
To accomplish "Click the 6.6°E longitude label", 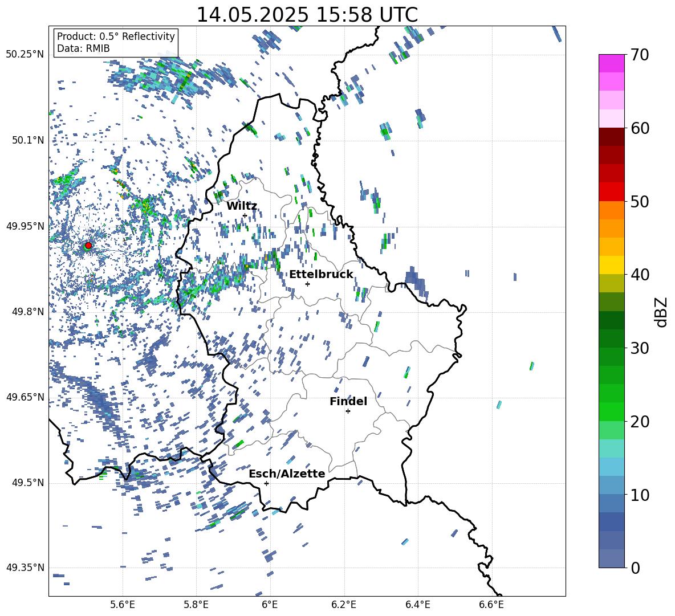I will point(491,605).
